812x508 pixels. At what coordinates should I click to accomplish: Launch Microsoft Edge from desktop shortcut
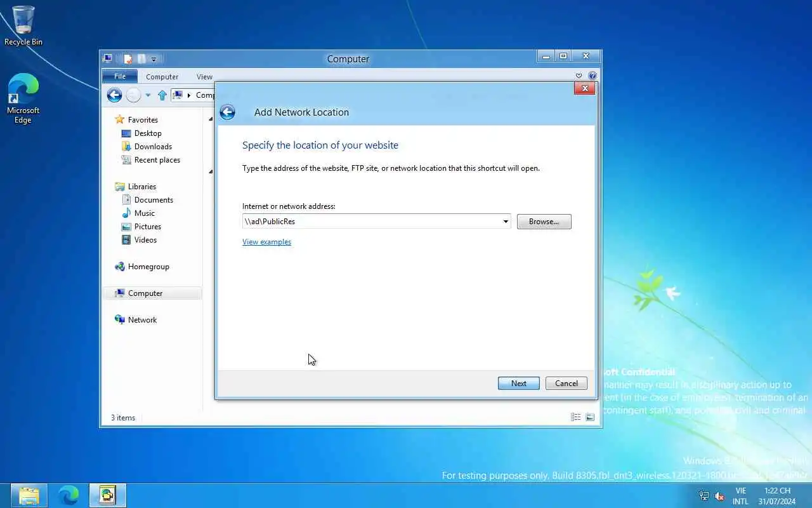[23, 99]
